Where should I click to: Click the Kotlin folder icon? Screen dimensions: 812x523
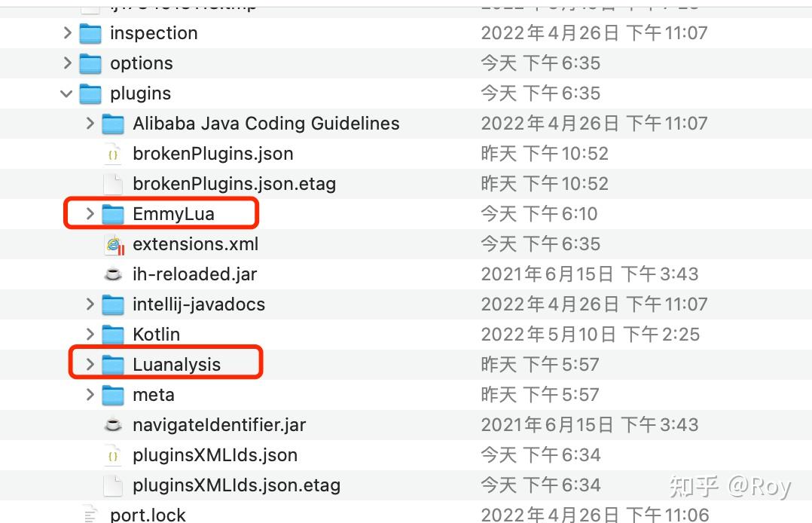click(x=113, y=334)
